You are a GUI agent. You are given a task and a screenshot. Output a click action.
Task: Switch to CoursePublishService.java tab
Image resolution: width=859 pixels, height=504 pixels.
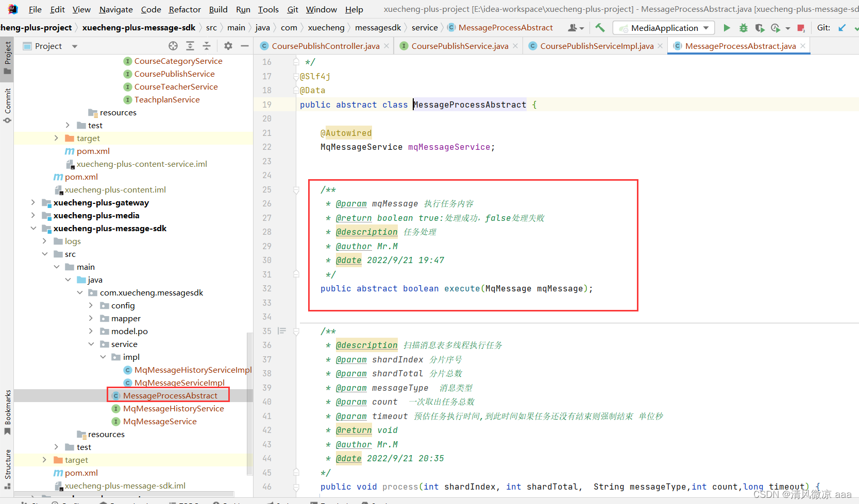click(x=460, y=46)
